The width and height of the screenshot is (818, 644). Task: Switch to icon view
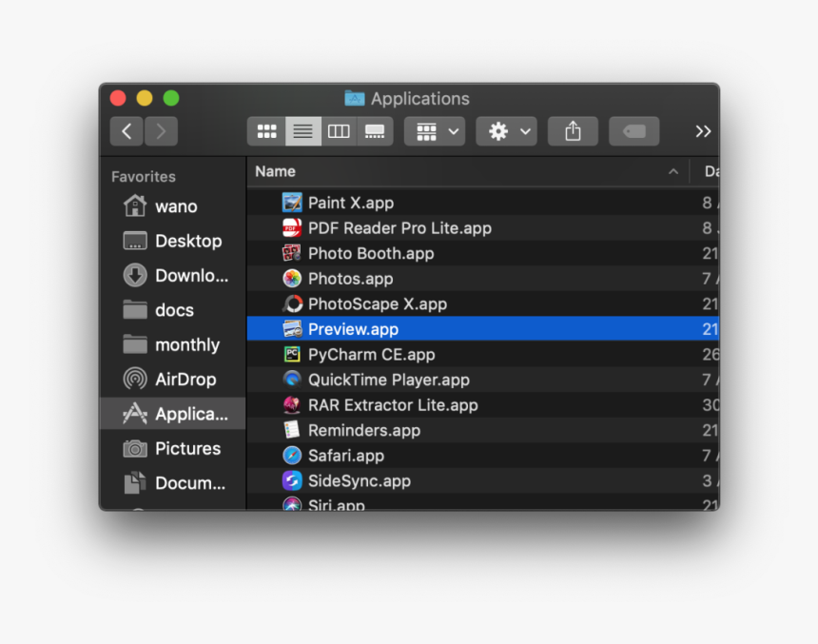[266, 131]
